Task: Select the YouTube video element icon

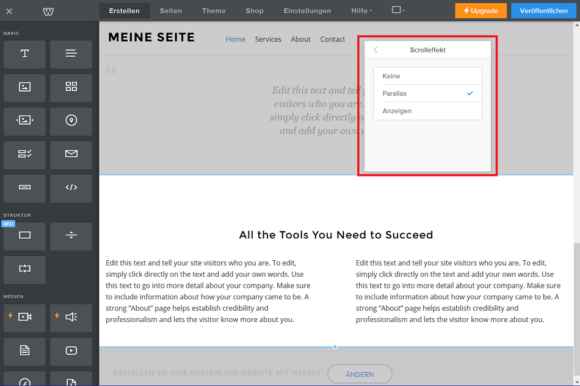Action: pyautogui.click(x=71, y=351)
